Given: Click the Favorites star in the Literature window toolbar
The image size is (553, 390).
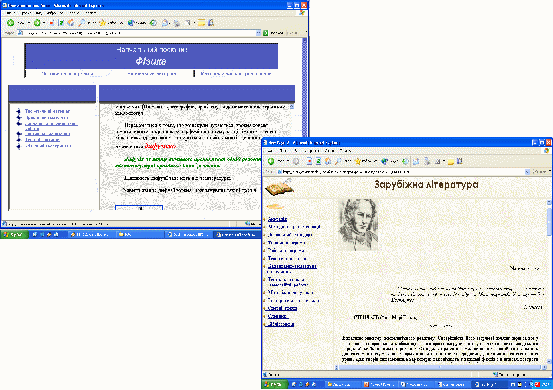Looking at the screenshot, I should click(358, 161).
